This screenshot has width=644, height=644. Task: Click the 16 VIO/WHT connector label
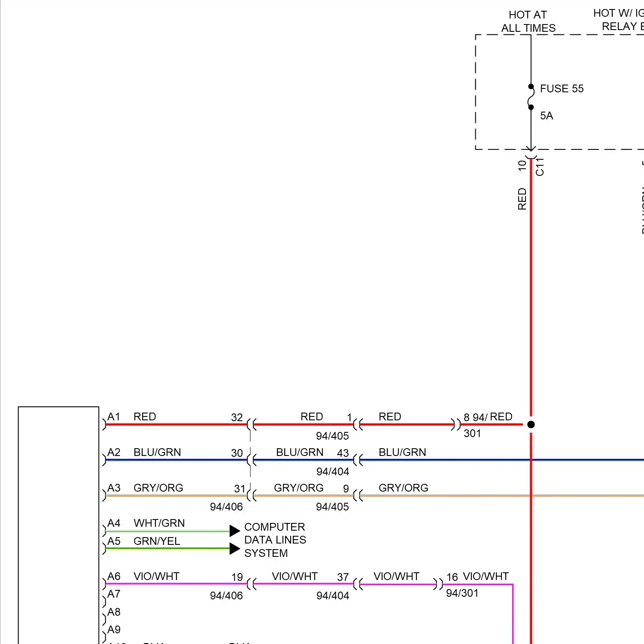tap(477, 577)
